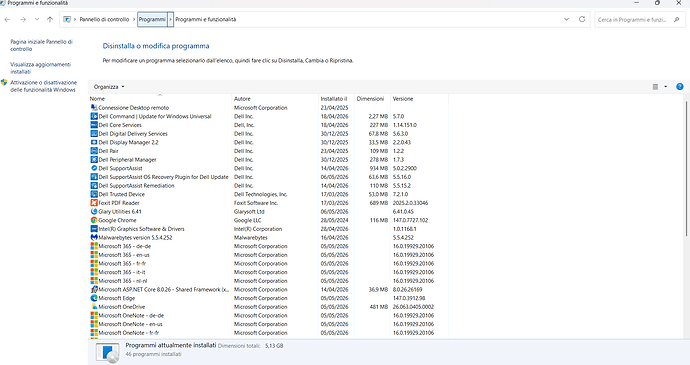This screenshot has width=690, height=365.
Task: Select Microsoft 365 - fr-fr row
Action: click(x=268, y=263)
